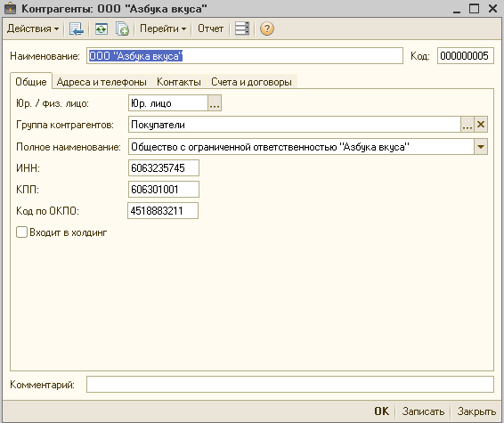
Task: Open the Контакты tab
Action: pos(179,82)
